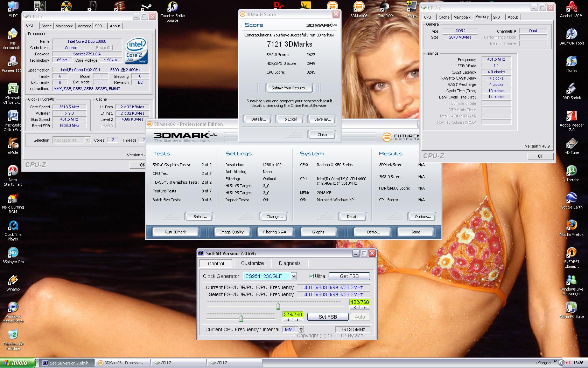588x368 pixels.
Task: Click the upper FSB slider handle in SetFSB
Action: click(x=278, y=306)
